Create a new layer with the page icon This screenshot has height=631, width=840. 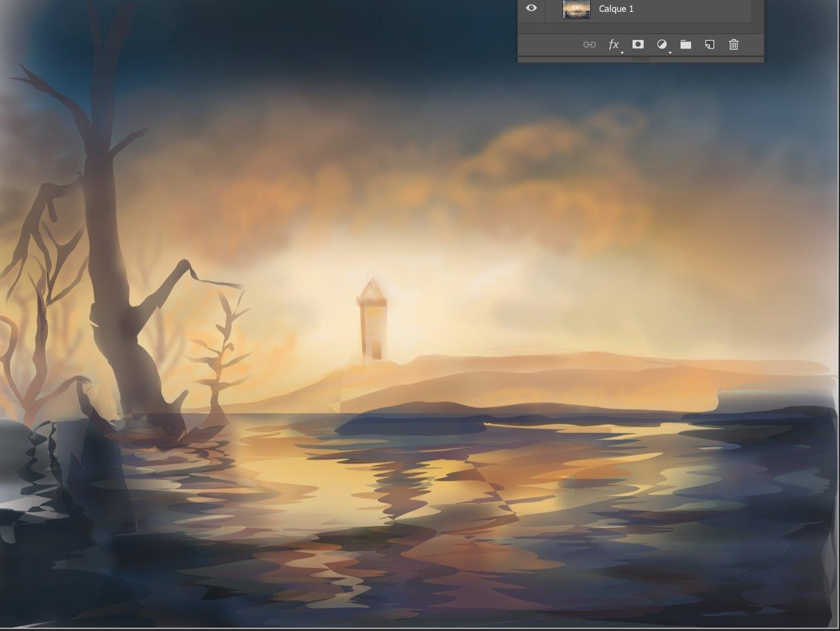[x=709, y=45]
